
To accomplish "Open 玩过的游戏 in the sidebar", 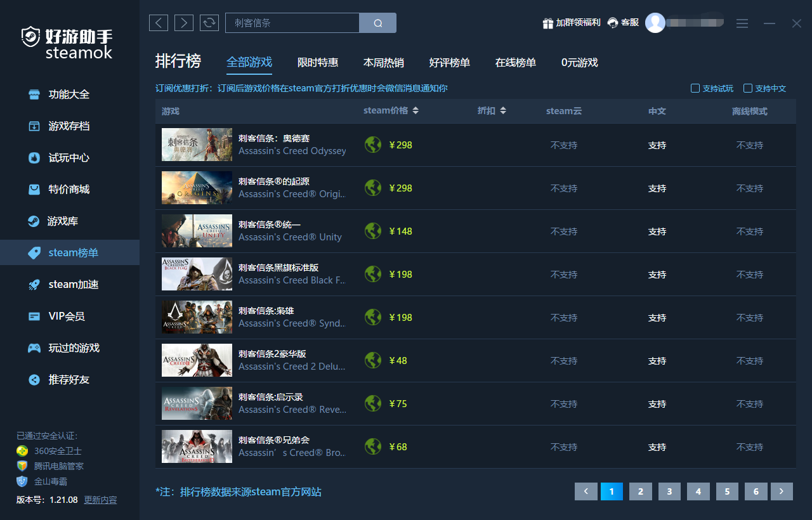I will point(70,348).
